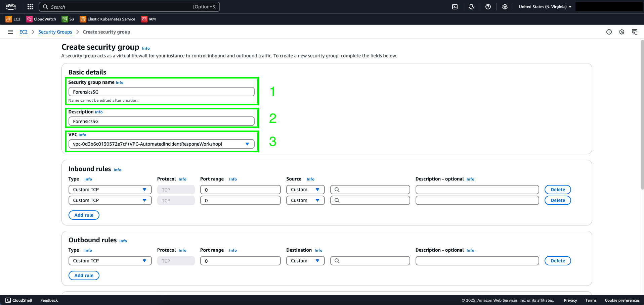
Task: Click the AWS logo home icon
Action: tap(11, 7)
